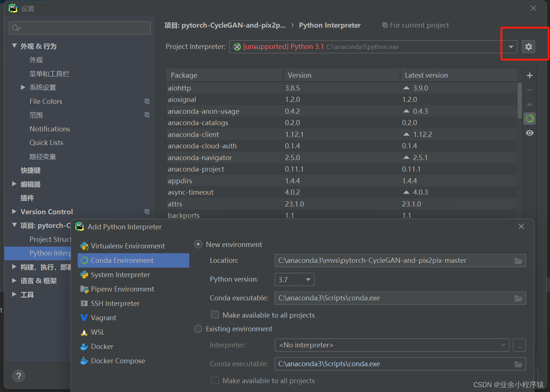Open 外观 settings page
Image resolution: width=550 pixels, height=392 pixels.
tap(36, 60)
